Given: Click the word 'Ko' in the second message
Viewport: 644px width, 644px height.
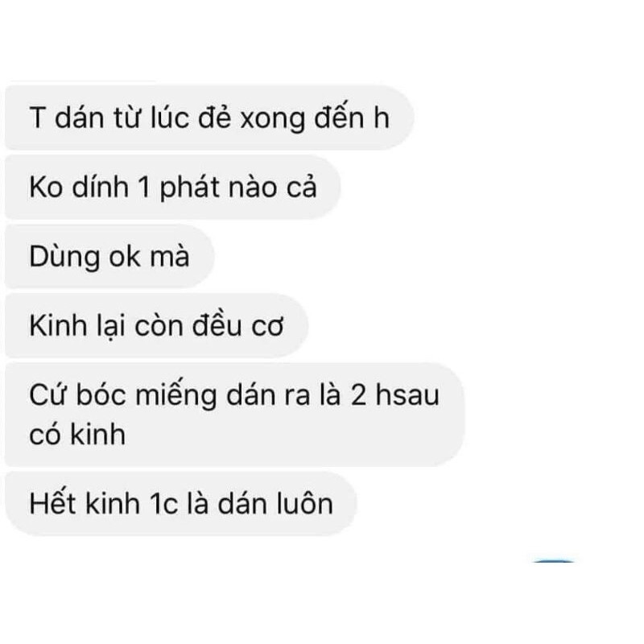Looking at the screenshot, I should [x=45, y=188].
